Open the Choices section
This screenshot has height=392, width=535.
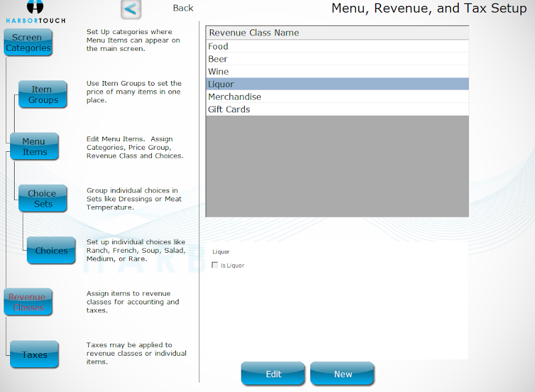click(x=51, y=250)
